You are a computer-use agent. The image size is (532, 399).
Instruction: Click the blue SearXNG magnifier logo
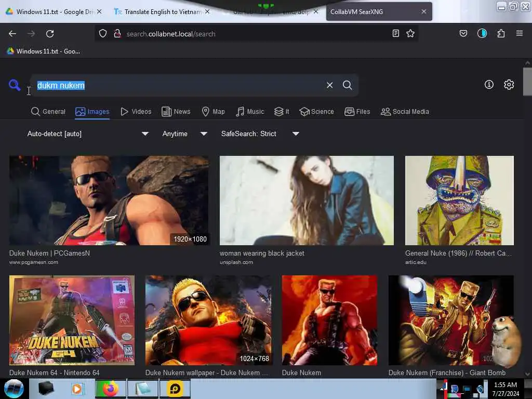pos(15,85)
